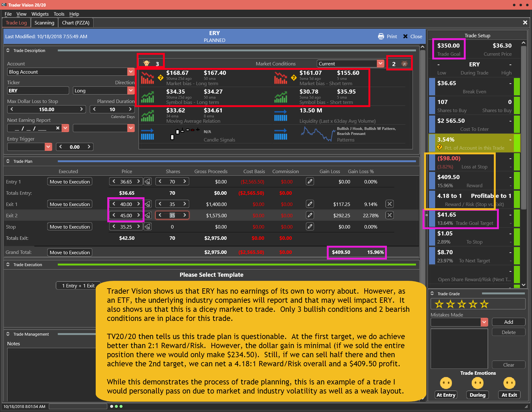Screen dimensions: 532x412
Task: Select the During emotion face
Action: [478, 383]
